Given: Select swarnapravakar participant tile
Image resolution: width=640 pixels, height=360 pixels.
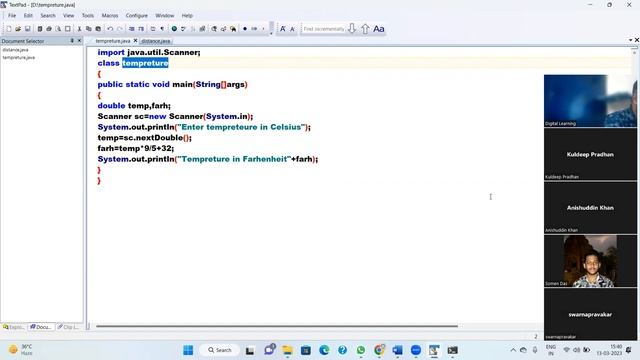Looking at the screenshot, I should [x=590, y=314].
